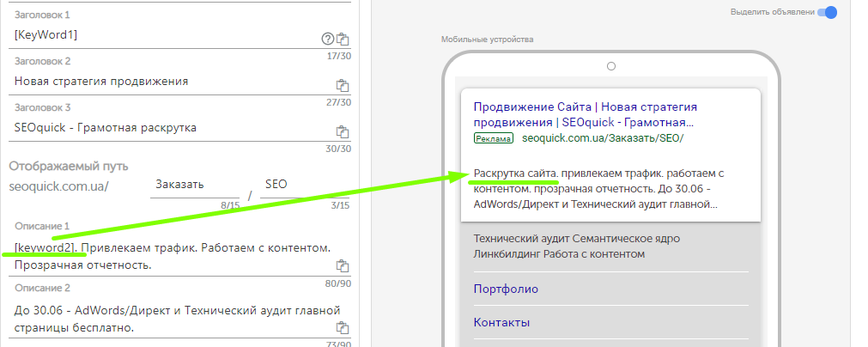Click the Мобильные устройства label
Screen dimensions: 868x347
click(x=487, y=40)
